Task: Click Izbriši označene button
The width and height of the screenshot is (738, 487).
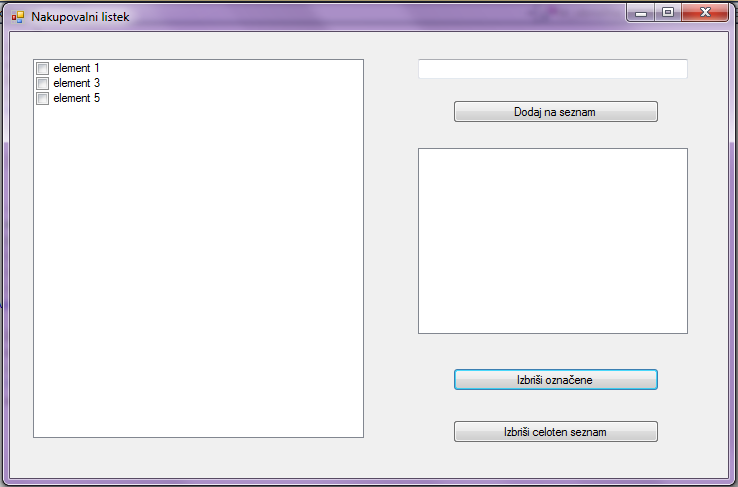Action: click(555, 380)
